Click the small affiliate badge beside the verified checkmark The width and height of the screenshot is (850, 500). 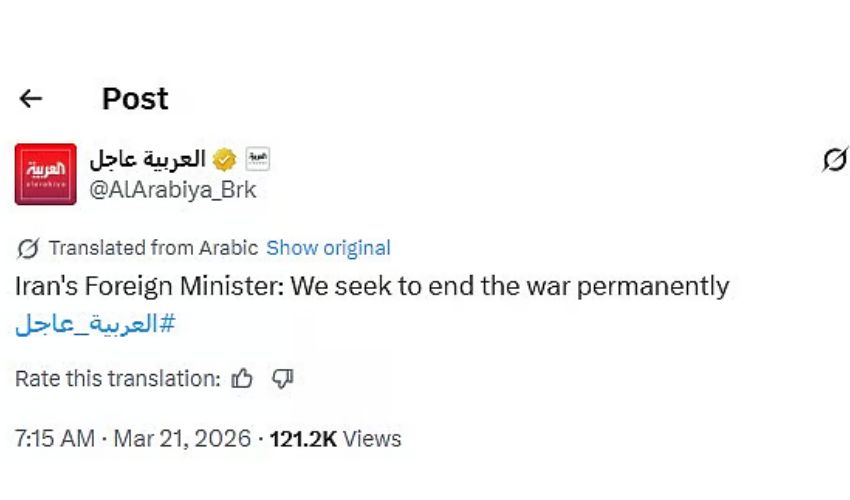[x=258, y=159]
